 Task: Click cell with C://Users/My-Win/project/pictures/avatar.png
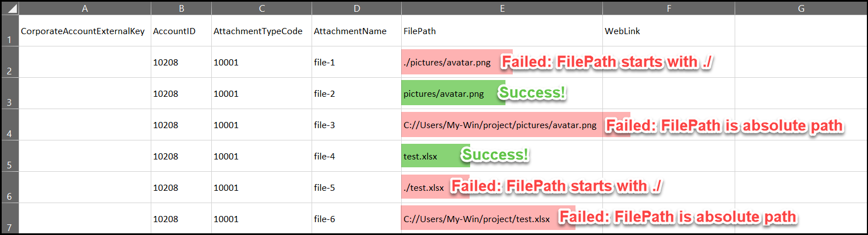pos(502,125)
